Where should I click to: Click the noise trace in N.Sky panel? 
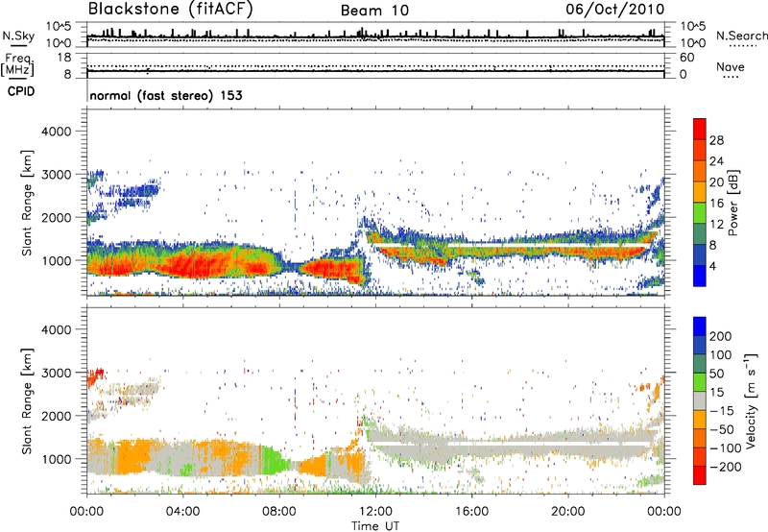(375, 37)
